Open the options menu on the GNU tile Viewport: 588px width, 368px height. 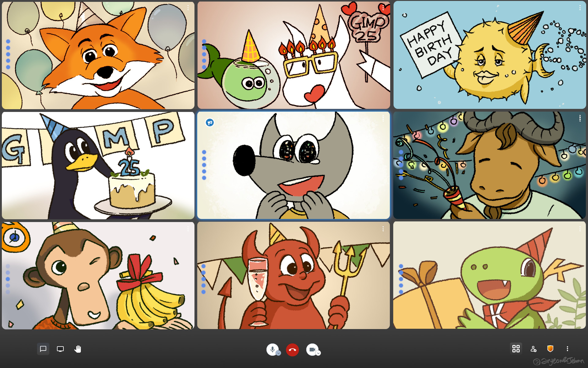(580, 117)
